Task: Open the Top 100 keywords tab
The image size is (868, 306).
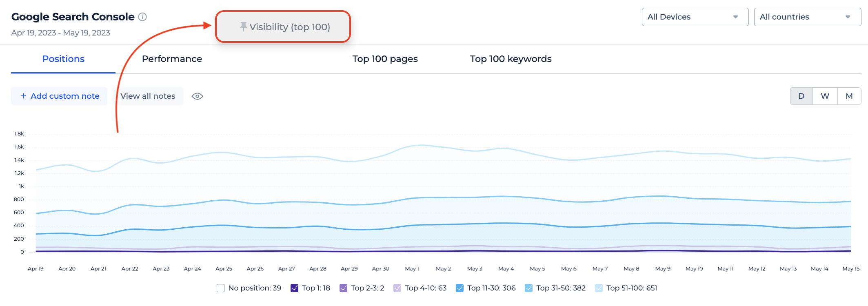Action: (x=511, y=59)
